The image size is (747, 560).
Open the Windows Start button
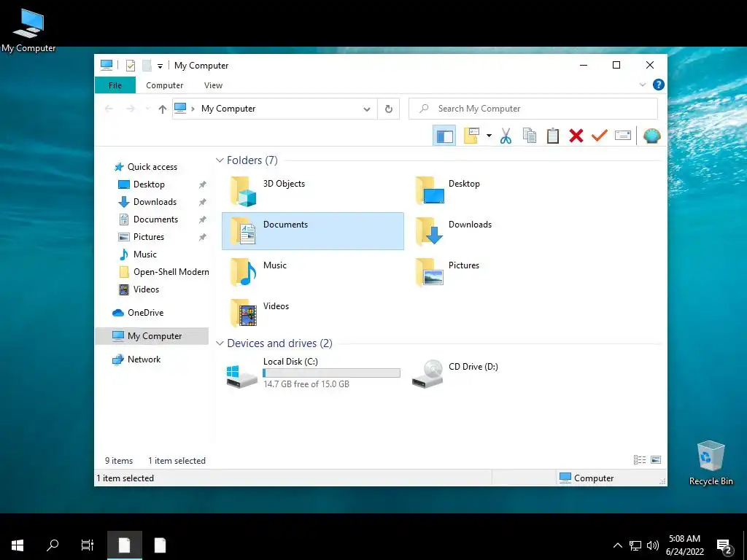tap(18, 545)
